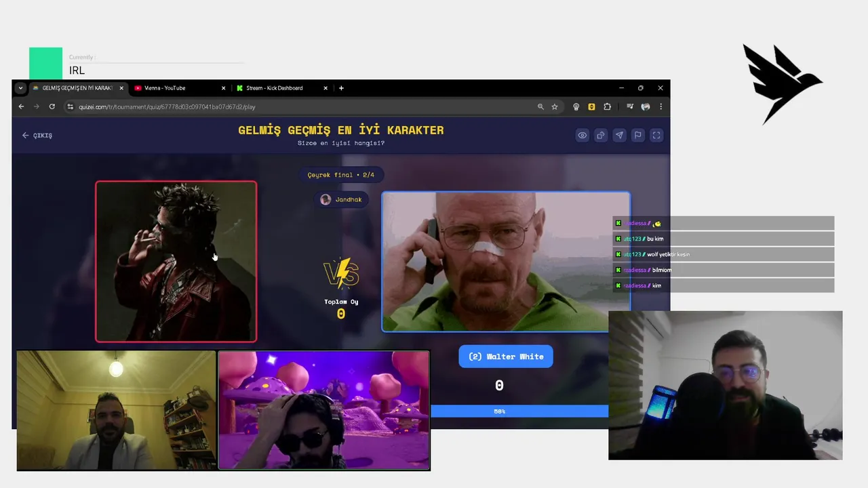
Task: Click the paper plane send icon
Action: point(619,136)
